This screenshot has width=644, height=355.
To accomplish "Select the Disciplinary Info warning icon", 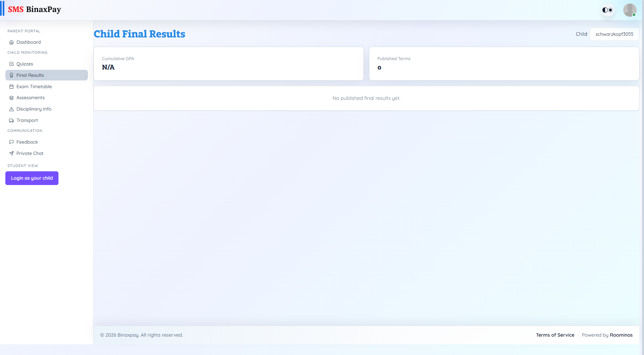I will click(x=12, y=109).
